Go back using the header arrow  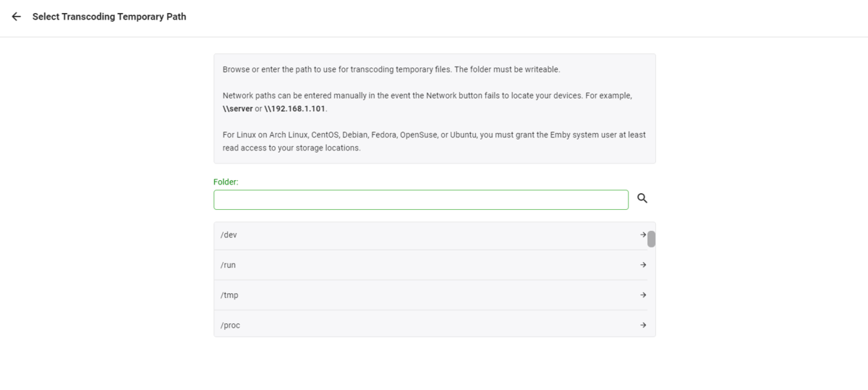(16, 17)
